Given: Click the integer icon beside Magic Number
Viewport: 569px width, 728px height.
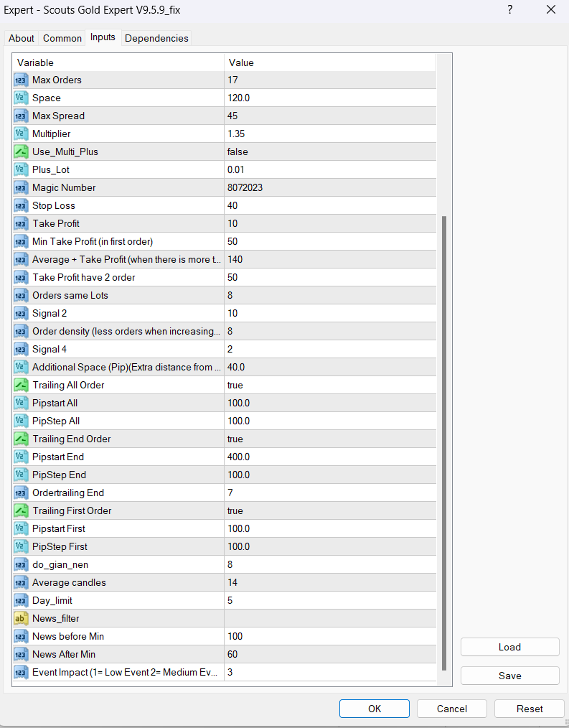Looking at the screenshot, I should click(x=21, y=187).
